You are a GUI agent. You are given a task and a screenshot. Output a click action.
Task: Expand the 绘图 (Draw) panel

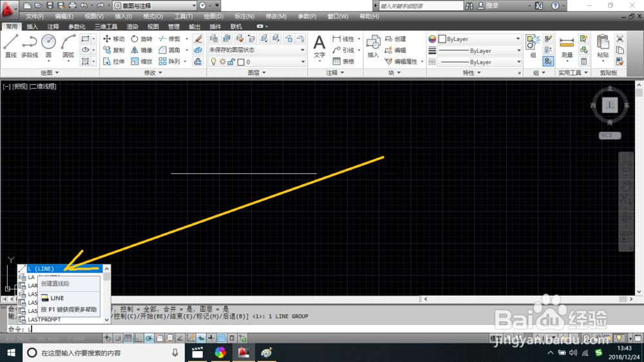tap(50, 73)
